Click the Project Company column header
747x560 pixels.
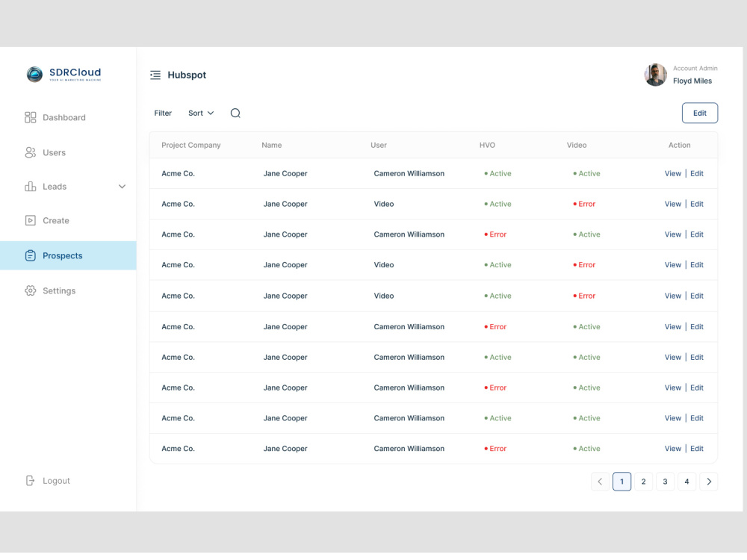pyautogui.click(x=191, y=146)
